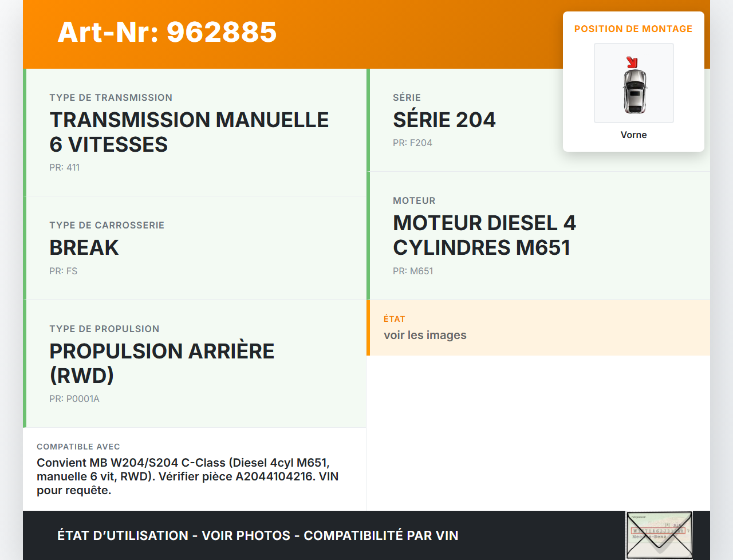Click 'voir les images' in the État box
The height and width of the screenshot is (560, 733).
[425, 335]
